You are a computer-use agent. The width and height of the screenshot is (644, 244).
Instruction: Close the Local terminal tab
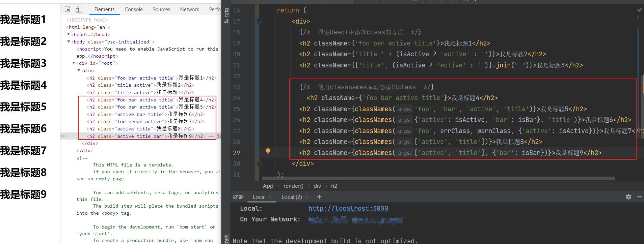(x=270, y=197)
